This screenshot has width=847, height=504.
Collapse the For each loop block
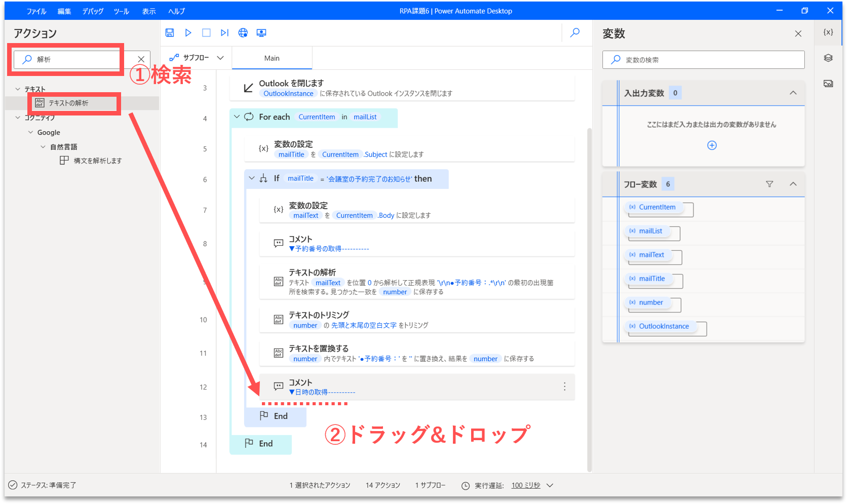(x=237, y=117)
